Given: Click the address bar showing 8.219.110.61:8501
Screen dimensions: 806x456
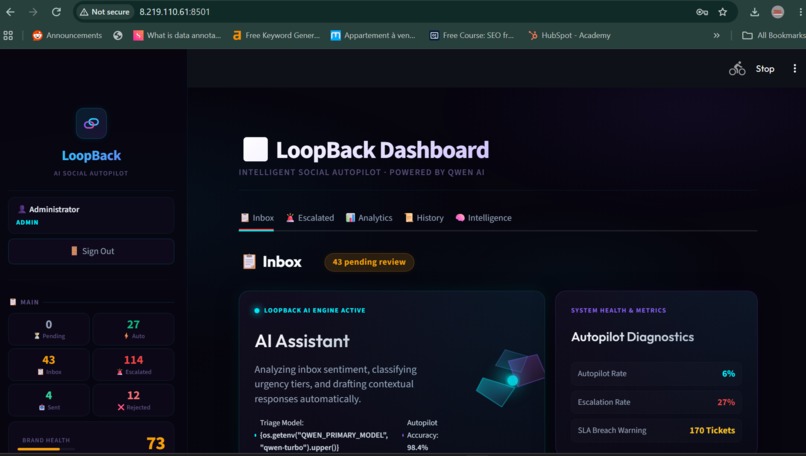Looking at the screenshot, I should (175, 12).
